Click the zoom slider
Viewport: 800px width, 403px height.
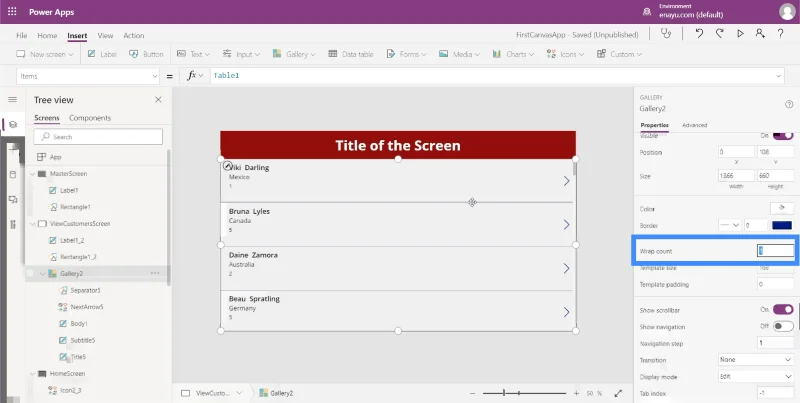click(x=524, y=393)
